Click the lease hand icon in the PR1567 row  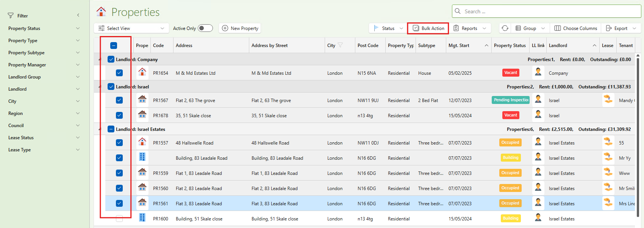[x=608, y=99]
